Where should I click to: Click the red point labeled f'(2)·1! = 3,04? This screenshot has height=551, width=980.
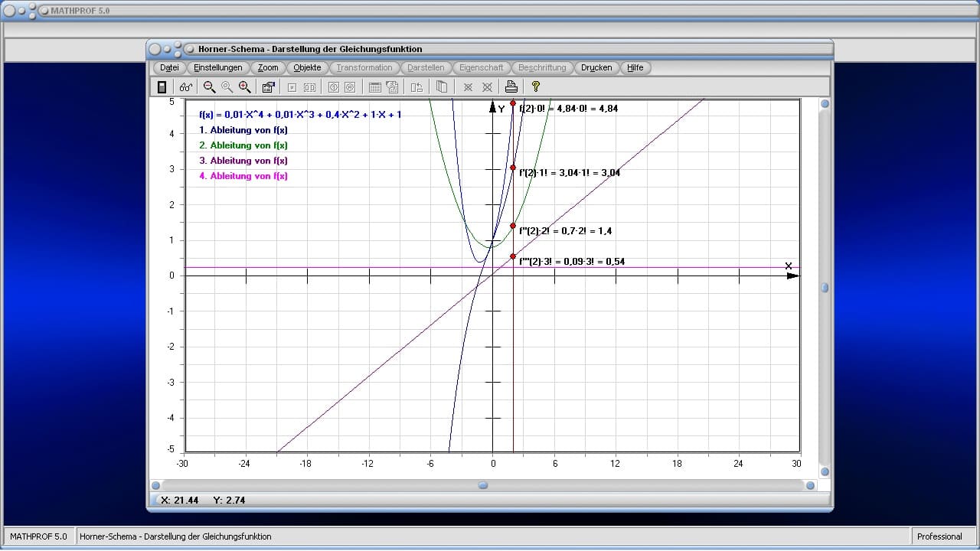[513, 168]
